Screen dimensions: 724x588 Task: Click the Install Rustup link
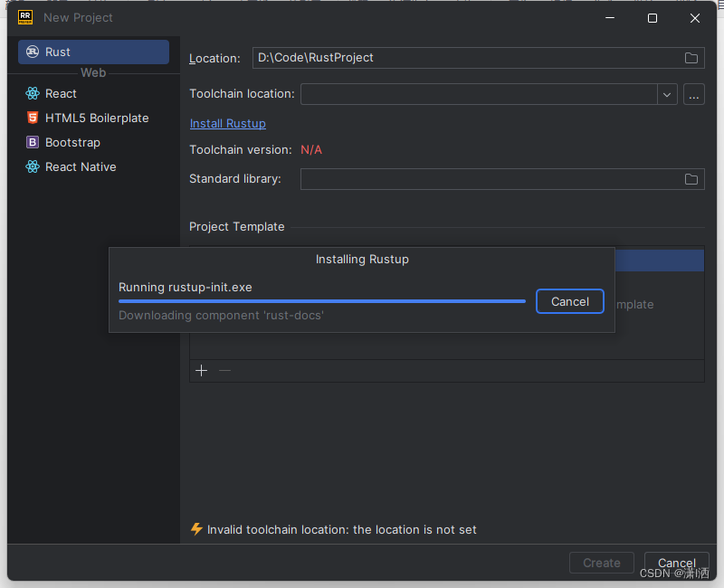(228, 124)
